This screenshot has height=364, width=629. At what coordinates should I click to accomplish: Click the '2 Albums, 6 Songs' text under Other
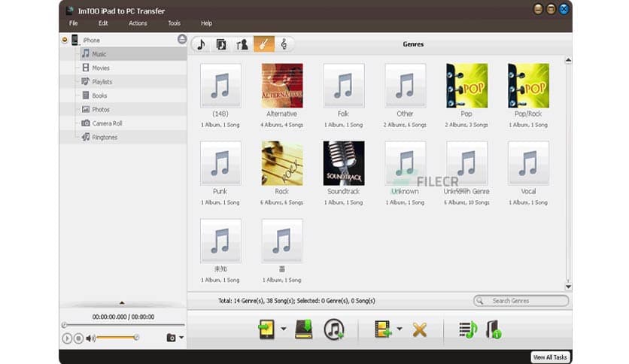405,125
